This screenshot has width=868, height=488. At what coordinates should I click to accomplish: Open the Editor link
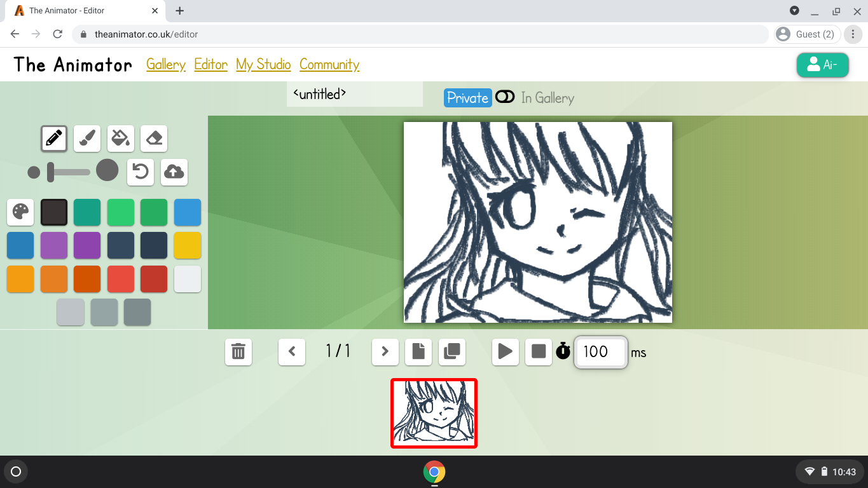(x=211, y=65)
